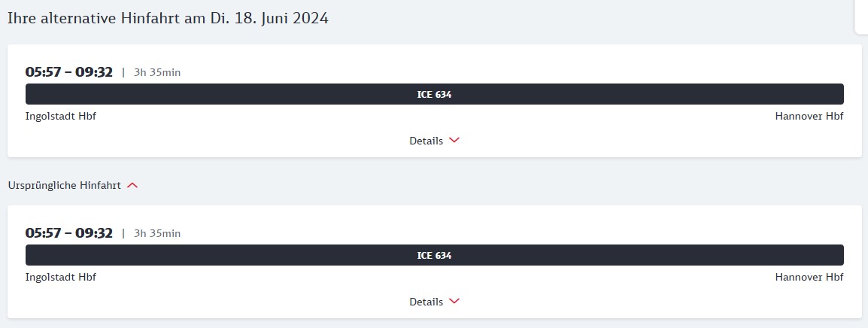
Task: Collapse section via Ursprüngliche Hinfahrt red chevron
Action: [132, 185]
